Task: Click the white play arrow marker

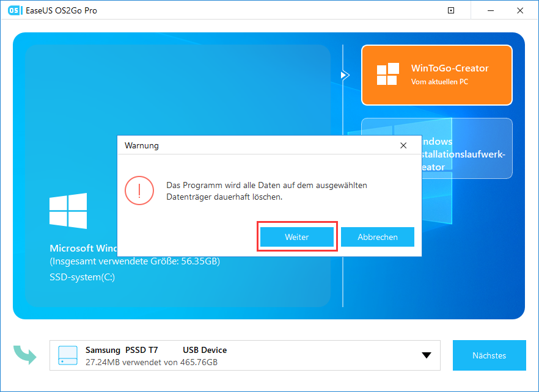Action: tap(345, 75)
